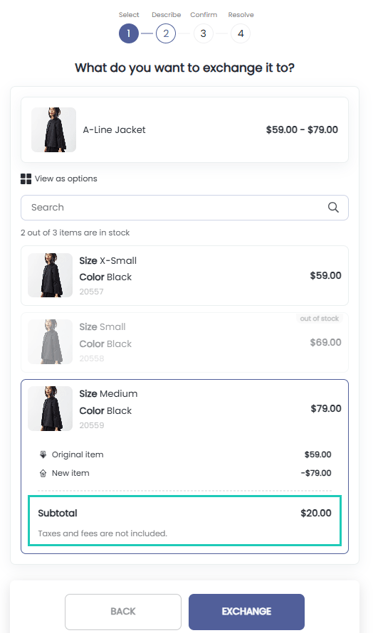Jump to step 2 Describe circle
This screenshot has width=373, height=633.
pos(166,33)
